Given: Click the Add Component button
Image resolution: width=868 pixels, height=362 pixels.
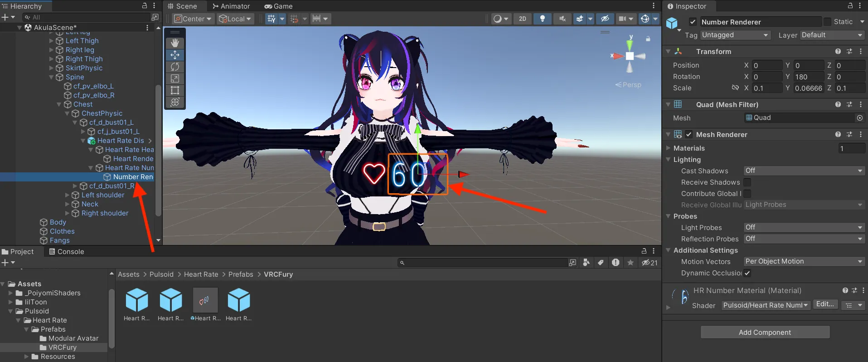Looking at the screenshot, I should 765,333.
